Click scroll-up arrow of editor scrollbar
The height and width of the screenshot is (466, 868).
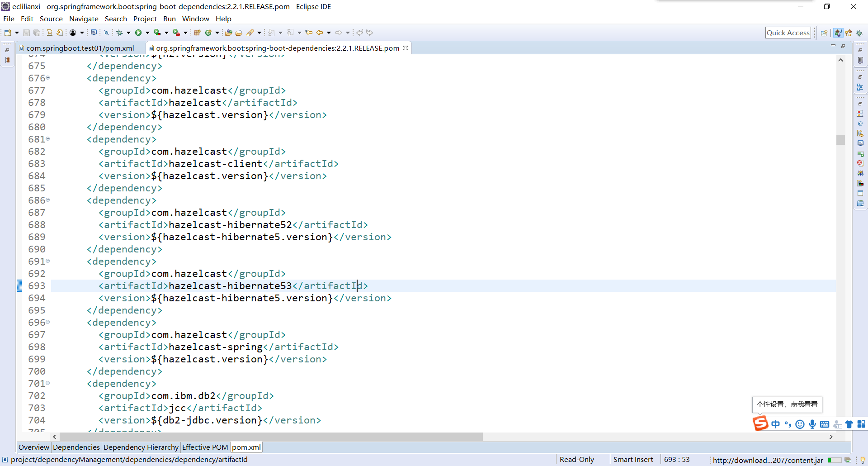click(x=840, y=60)
